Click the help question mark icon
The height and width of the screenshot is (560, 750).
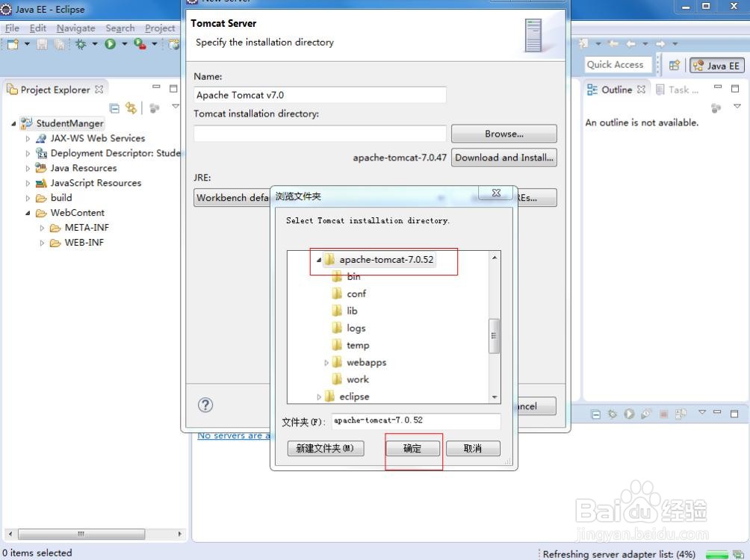[x=205, y=405]
